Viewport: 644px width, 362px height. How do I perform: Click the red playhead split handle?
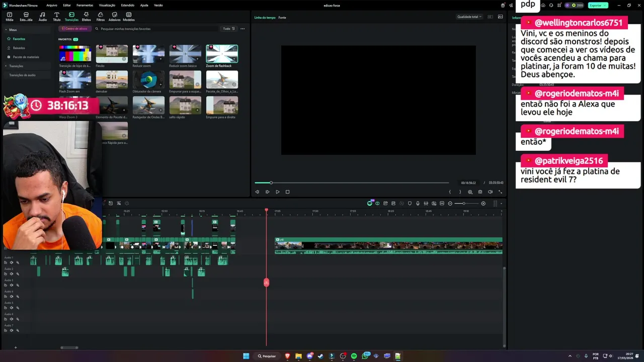tap(266, 283)
